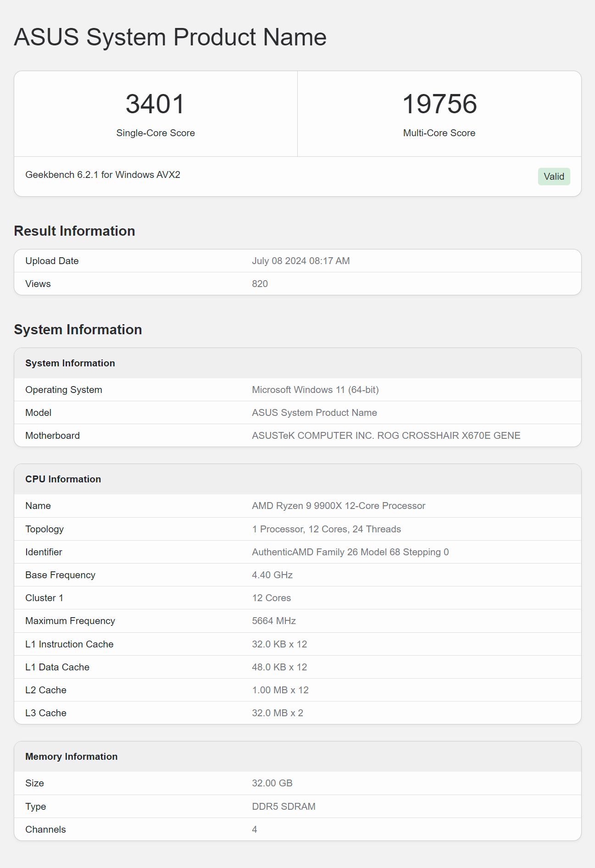Click L2 Cache value '1.00 MB x 12'
The width and height of the screenshot is (595, 868).
[x=280, y=690]
